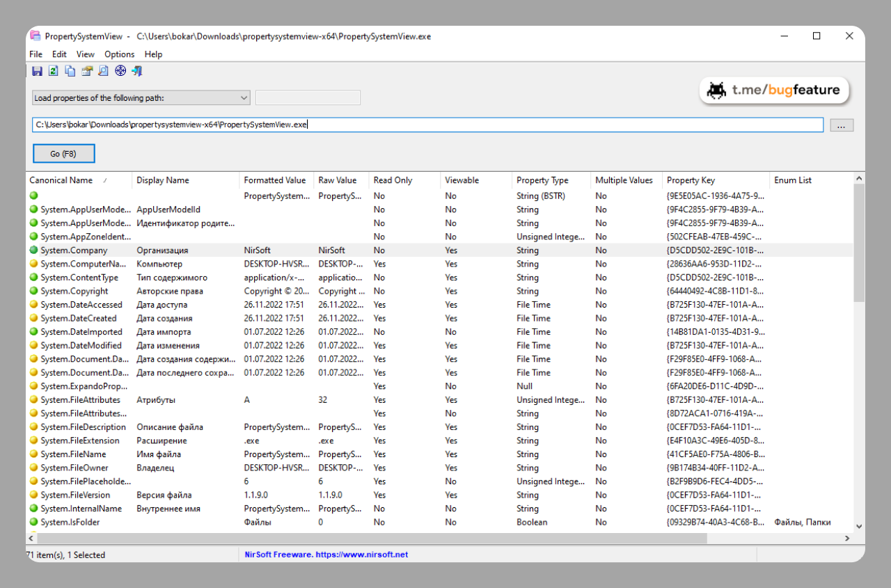Click the vertical scrollbar thumb of the list
This screenshot has height=588, width=891.
[859, 243]
